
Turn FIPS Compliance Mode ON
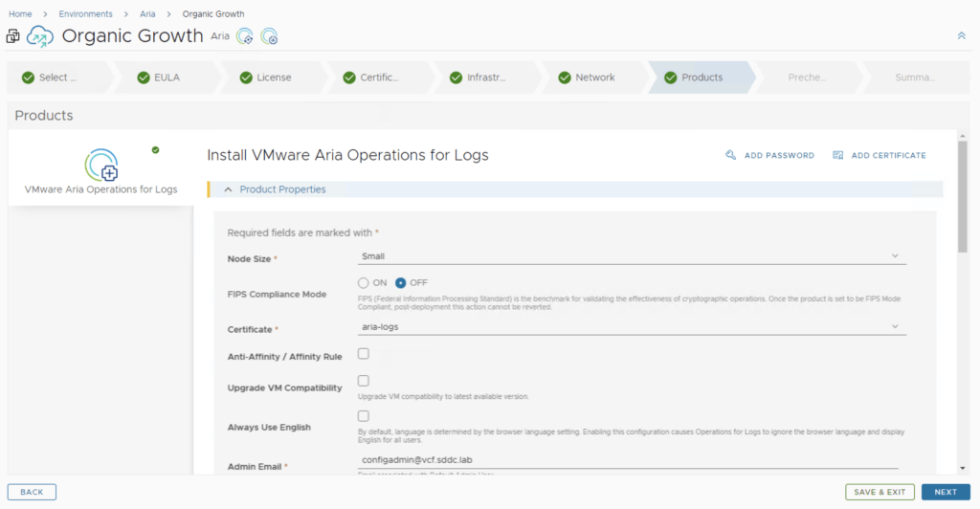[364, 283]
